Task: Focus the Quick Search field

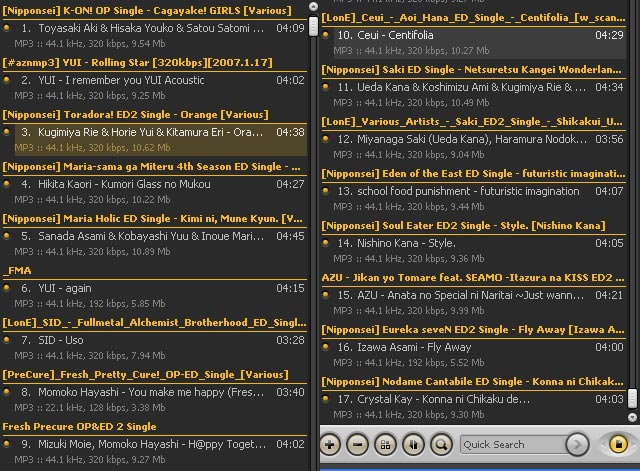Action: click(x=513, y=444)
